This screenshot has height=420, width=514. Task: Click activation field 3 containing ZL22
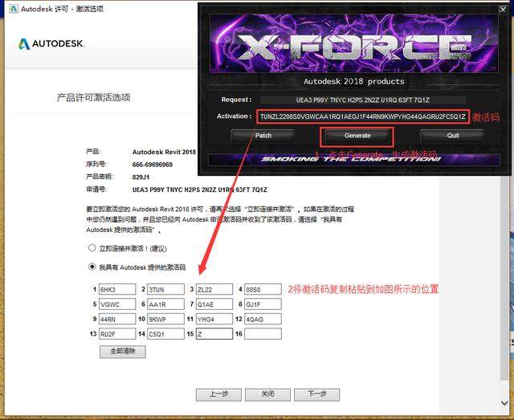214,290
